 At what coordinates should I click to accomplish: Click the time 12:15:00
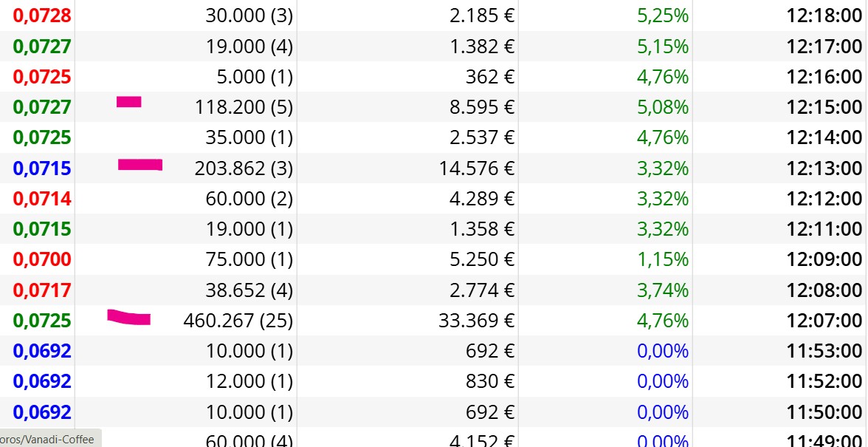point(824,107)
